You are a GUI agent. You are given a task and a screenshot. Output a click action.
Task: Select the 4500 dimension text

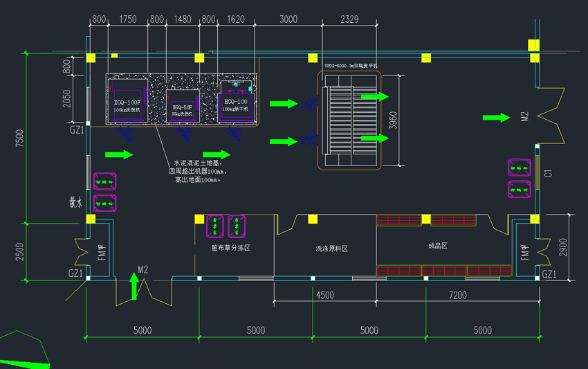[x=325, y=296]
